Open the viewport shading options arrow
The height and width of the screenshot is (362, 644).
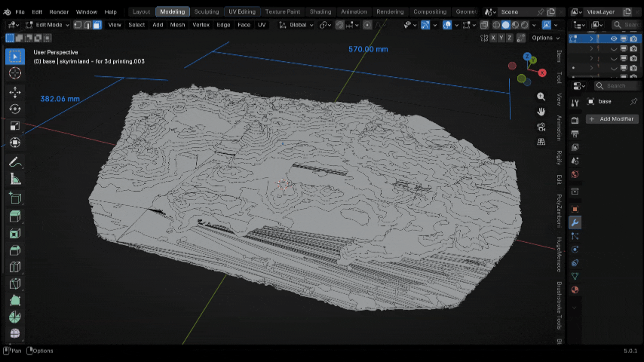(x=534, y=25)
